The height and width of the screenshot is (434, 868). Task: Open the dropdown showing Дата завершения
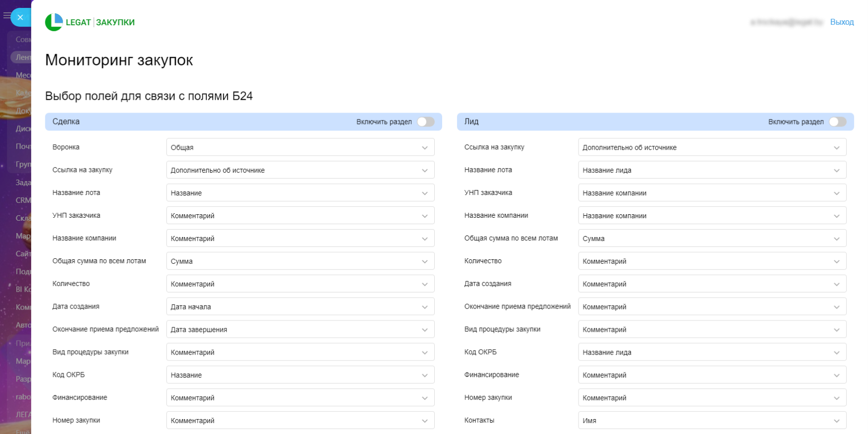[300, 329]
